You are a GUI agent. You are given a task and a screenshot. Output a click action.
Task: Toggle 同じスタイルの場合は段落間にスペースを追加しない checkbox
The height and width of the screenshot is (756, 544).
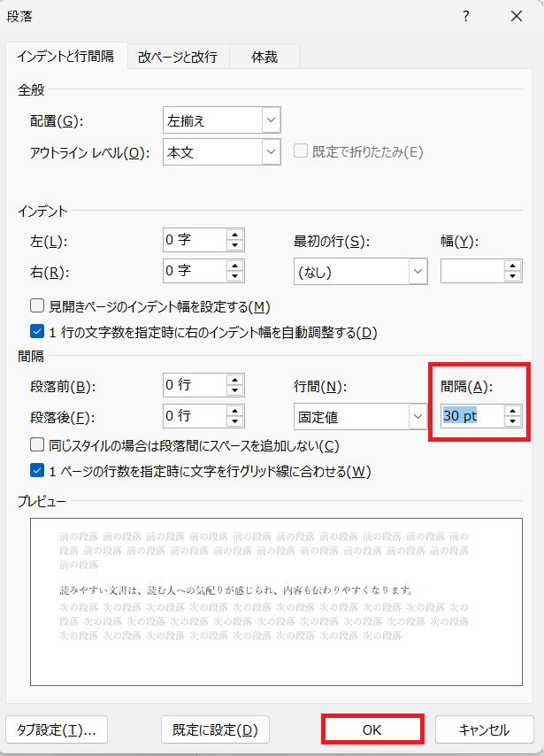pyautogui.click(x=37, y=445)
